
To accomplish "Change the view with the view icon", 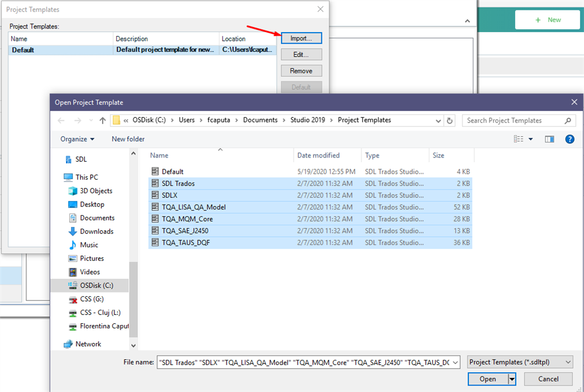I will coord(519,139).
